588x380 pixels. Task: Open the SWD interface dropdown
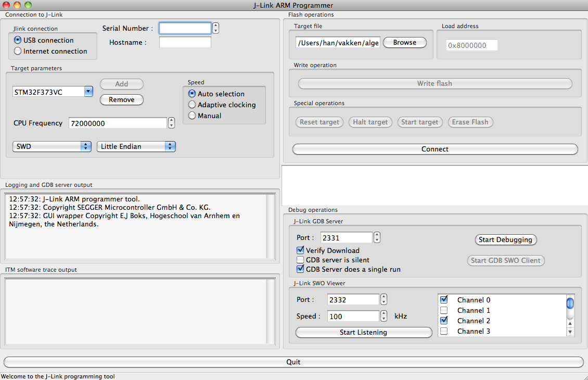pos(52,146)
